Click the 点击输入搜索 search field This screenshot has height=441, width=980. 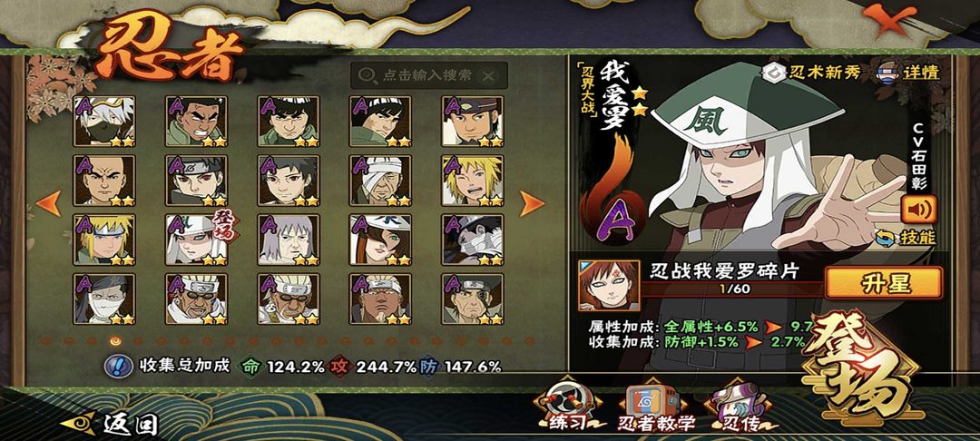[x=428, y=75]
